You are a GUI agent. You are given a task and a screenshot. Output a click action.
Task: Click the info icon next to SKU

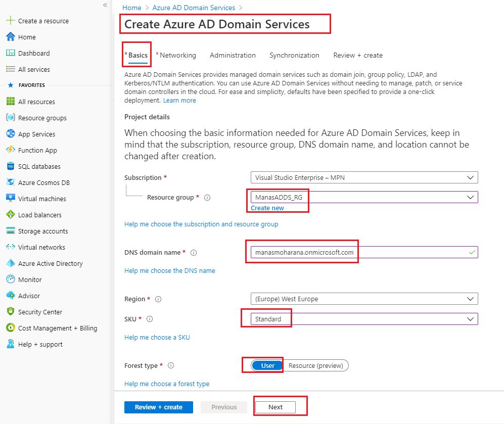pyautogui.click(x=150, y=319)
